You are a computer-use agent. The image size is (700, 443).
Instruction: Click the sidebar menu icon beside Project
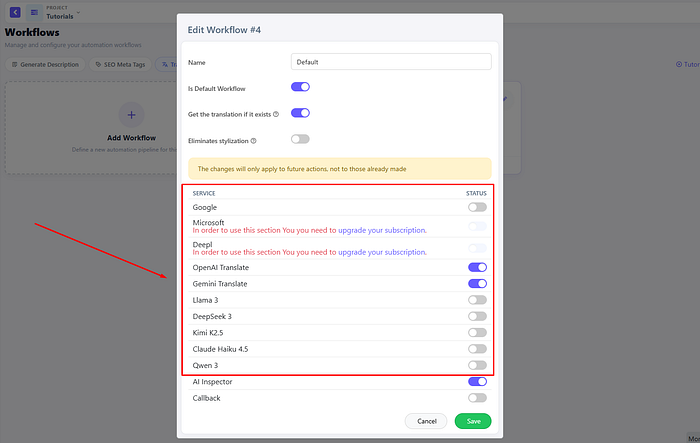pyautogui.click(x=34, y=12)
